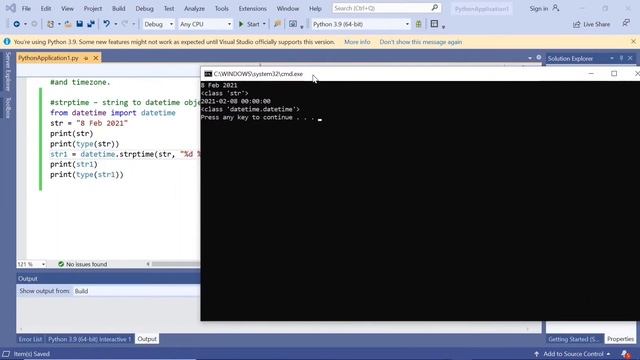
Task: Click the New Project toolbar icon
Action: [51, 24]
